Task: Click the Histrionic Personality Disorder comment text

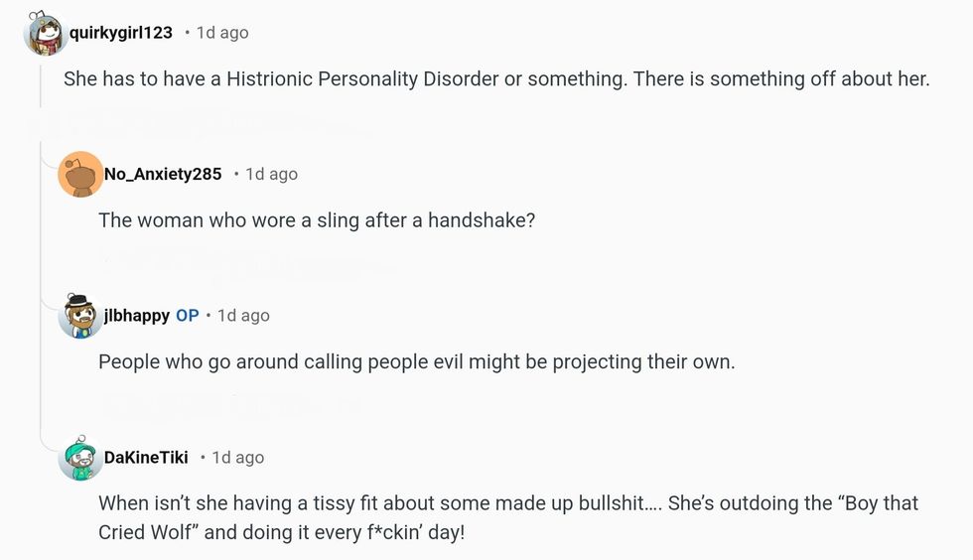Action: pyautogui.click(x=496, y=78)
